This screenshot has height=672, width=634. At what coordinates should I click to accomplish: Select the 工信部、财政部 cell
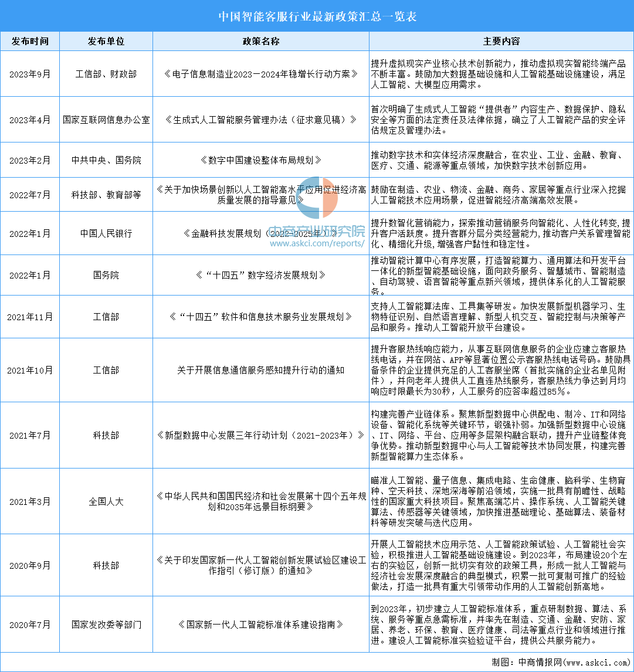106,74
